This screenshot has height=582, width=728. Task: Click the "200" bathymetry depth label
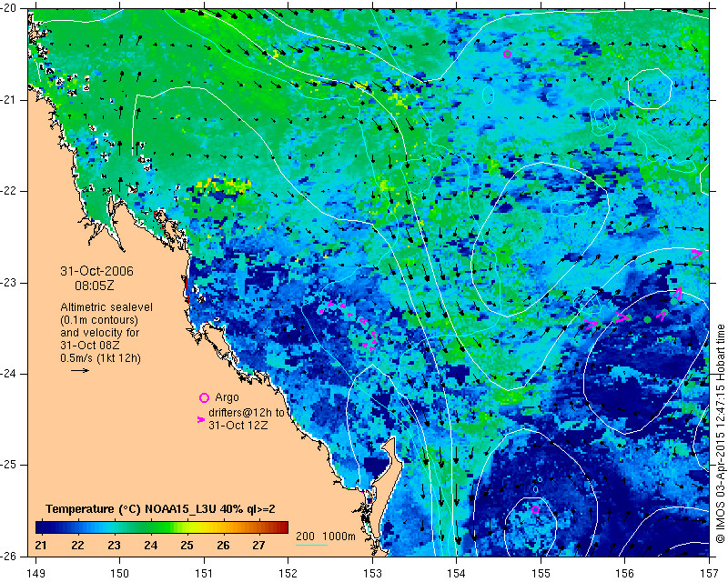point(305,537)
